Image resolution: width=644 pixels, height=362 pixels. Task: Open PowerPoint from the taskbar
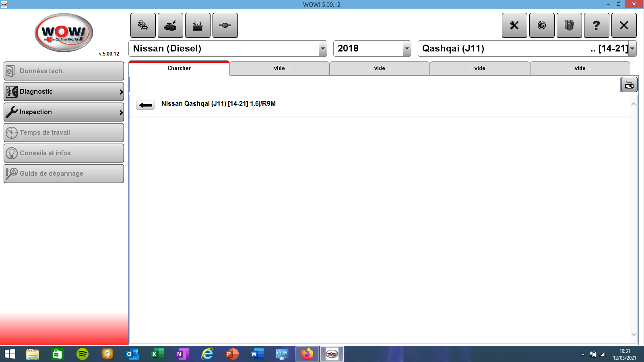click(232, 354)
